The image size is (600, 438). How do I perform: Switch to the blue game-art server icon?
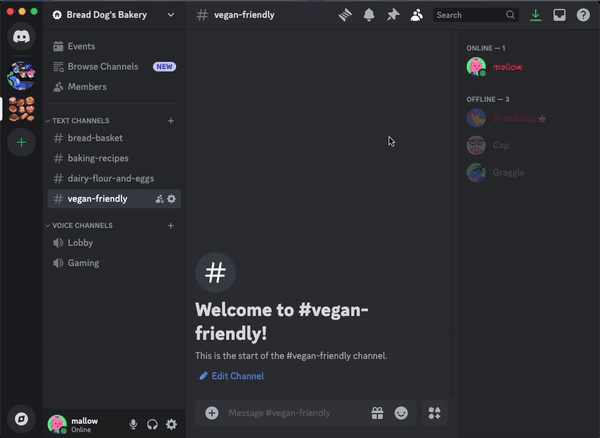point(21,76)
